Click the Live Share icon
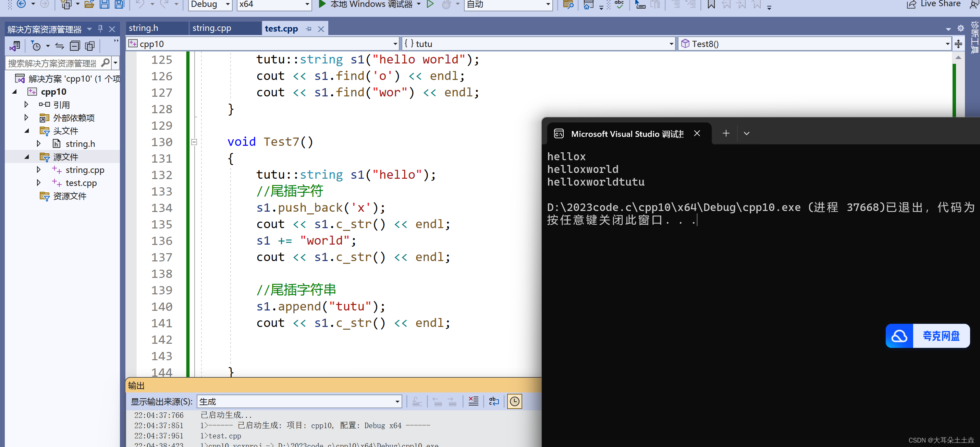The height and width of the screenshot is (447, 980). (911, 4)
